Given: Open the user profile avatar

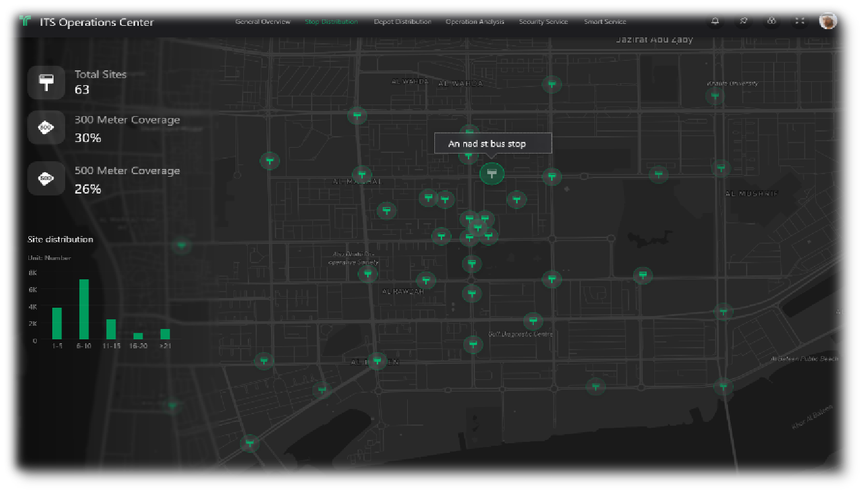Looking at the screenshot, I should pyautogui.click(x=828, y=21).
